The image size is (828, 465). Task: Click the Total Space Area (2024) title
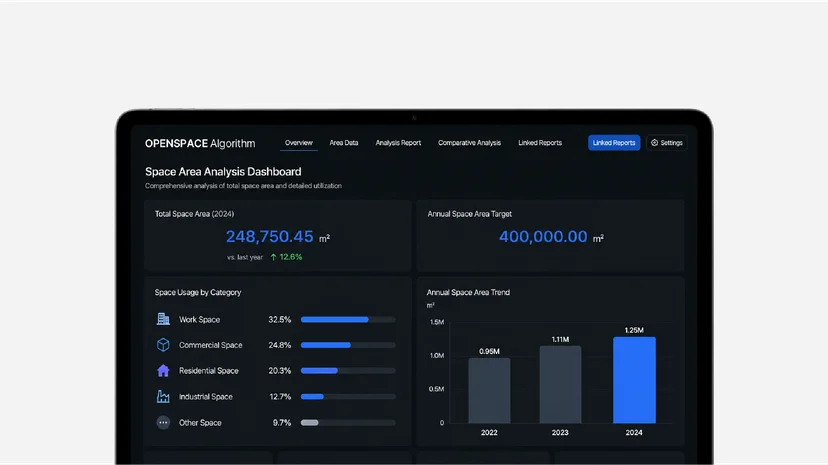194,214
